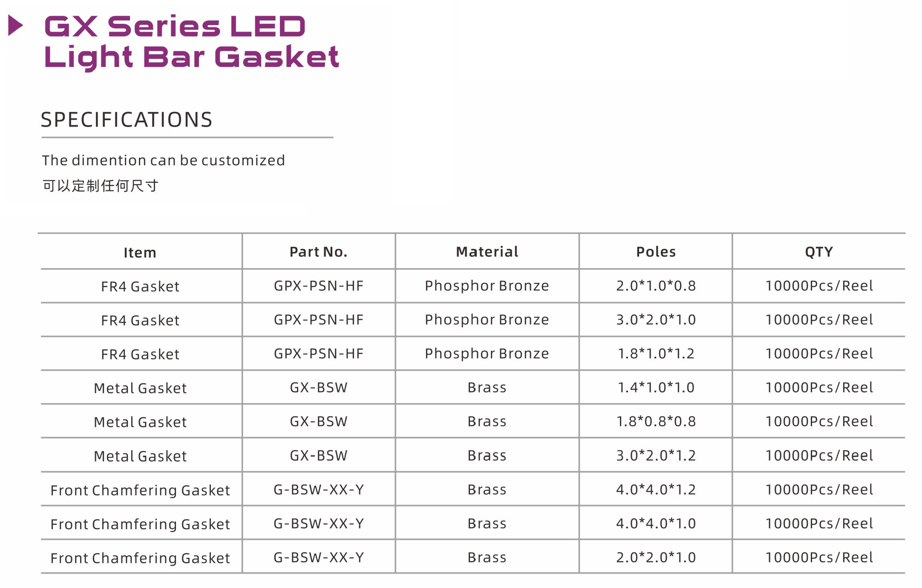Select the 2.0*1.0*0.8 poles cell
Viewport: 922px width, 588px height.
click(656, 286)
